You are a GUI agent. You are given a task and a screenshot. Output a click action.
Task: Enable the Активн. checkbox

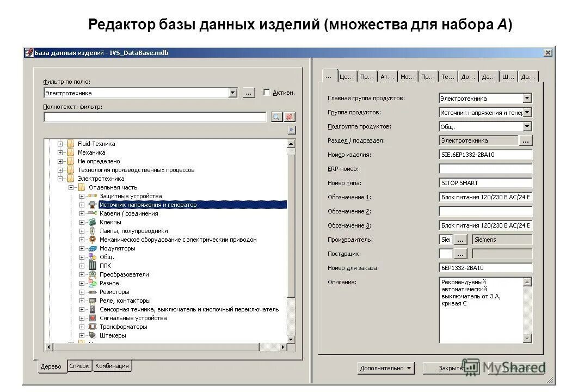267,92
